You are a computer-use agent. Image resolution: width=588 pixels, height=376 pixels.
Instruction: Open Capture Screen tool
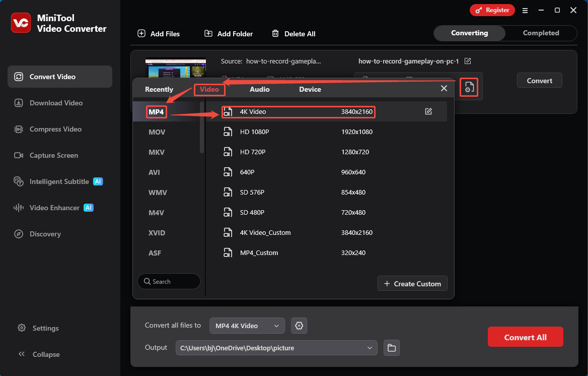click(x=46, y=156)
